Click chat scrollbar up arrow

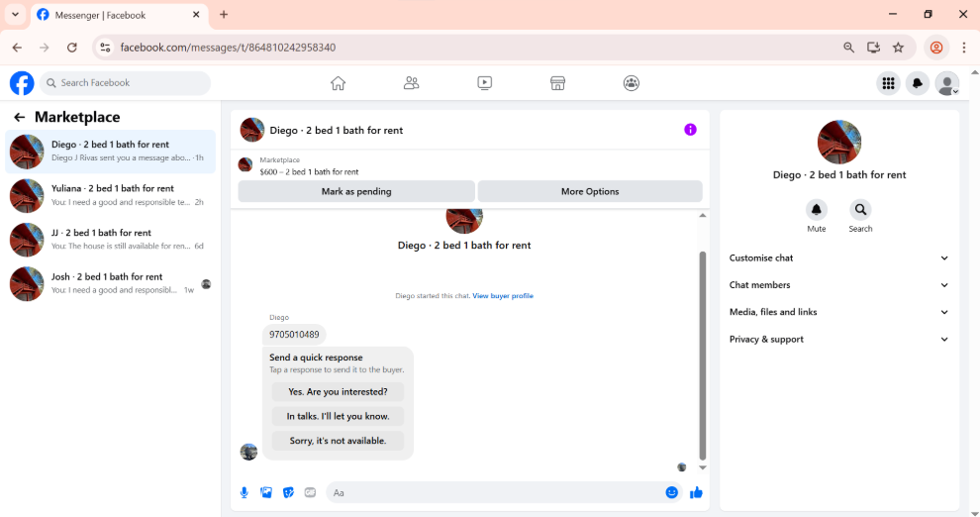coord(703,216)
